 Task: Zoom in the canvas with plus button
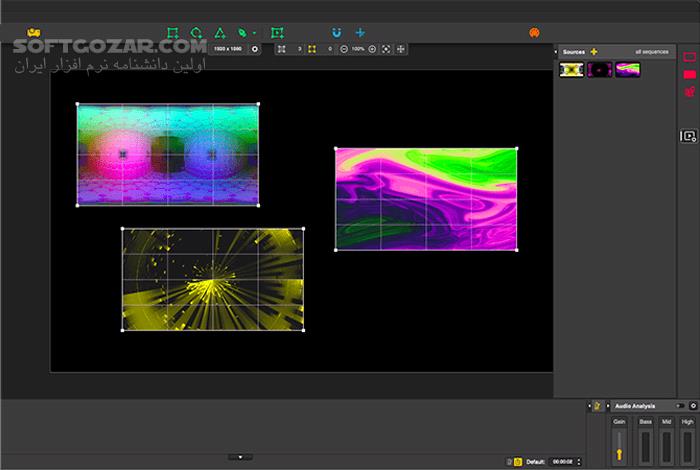[372, 48]
